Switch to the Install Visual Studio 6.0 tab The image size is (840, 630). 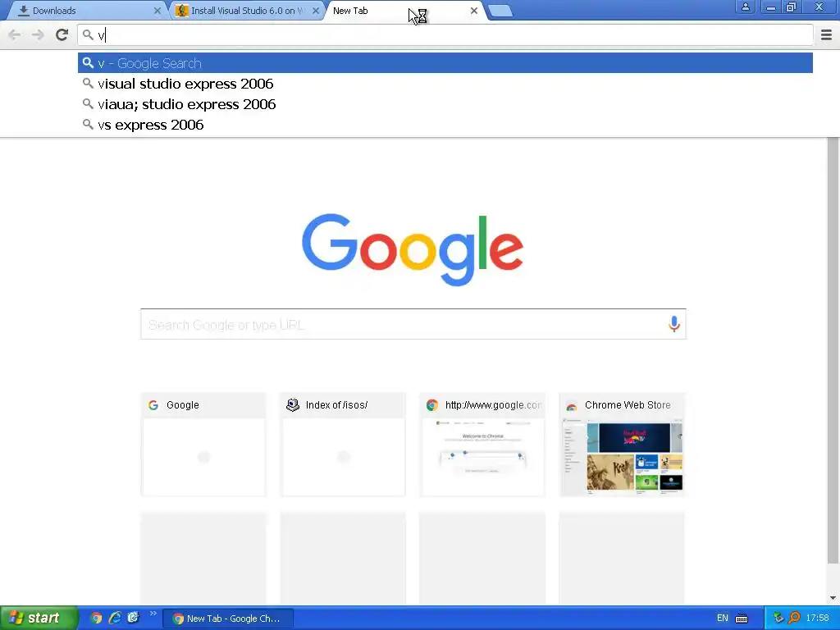click(248, 11)
